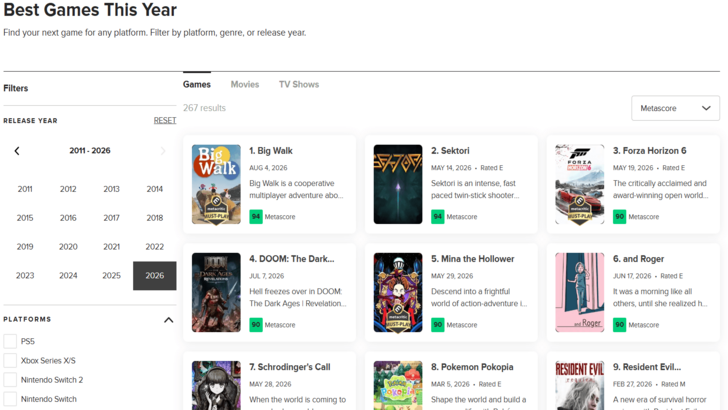Open the and Roger pink cover image

point(580,293)
